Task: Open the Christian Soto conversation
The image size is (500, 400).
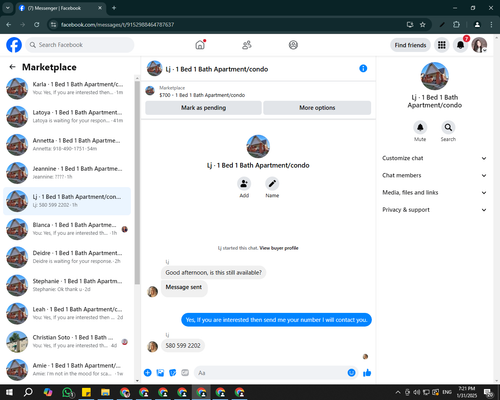Action: pyautogui.click(x=67, y=342)
